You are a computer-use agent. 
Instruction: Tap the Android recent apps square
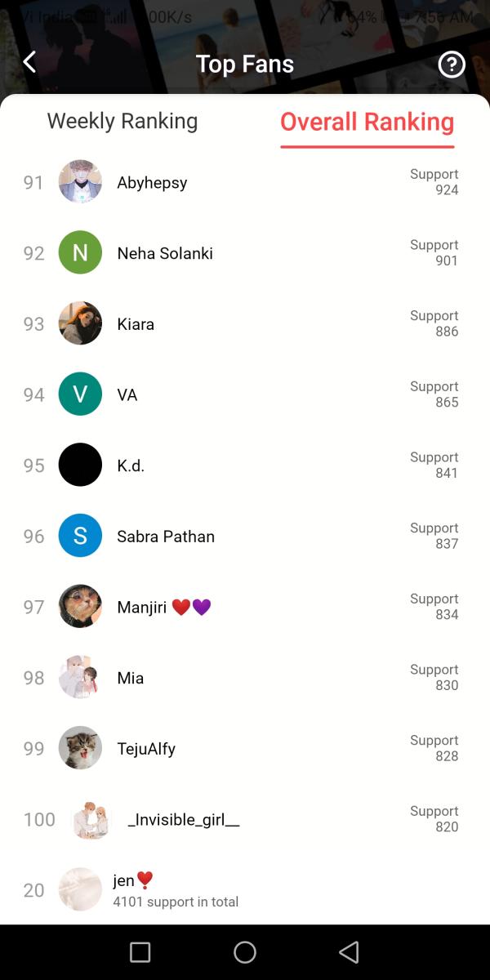(x=140, y=952)
